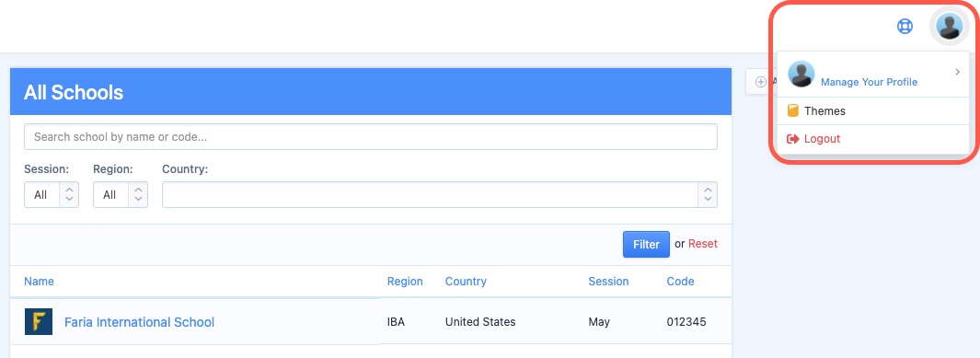Open Manage Your Profile link
The image size is (980, 358).
[869, 82]
